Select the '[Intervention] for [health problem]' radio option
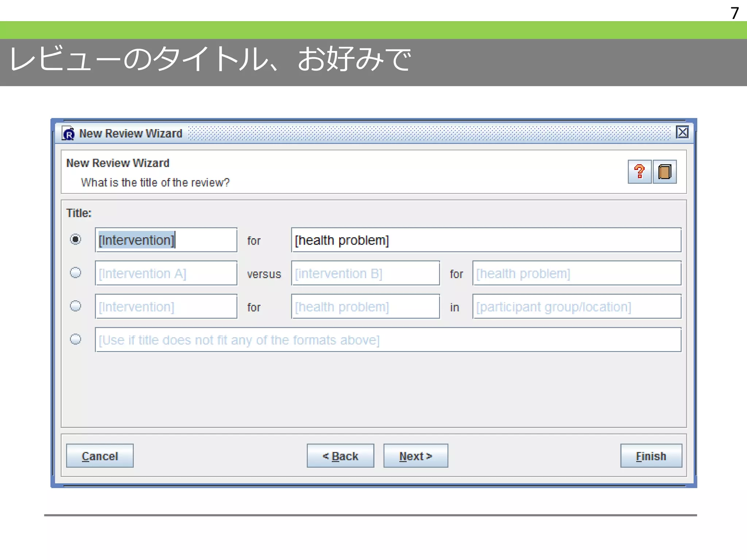This screenshot has width=747, height=560. 76,240
